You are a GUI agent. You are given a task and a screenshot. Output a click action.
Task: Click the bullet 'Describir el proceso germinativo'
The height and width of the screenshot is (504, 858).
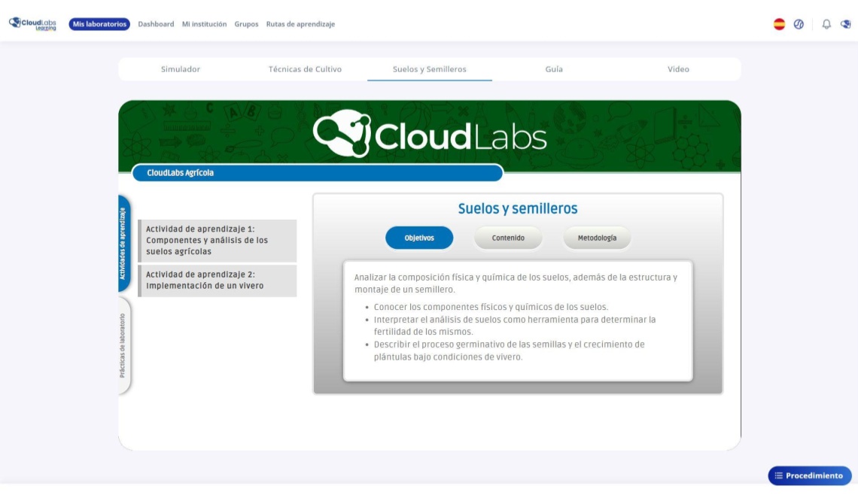(509, 351)
